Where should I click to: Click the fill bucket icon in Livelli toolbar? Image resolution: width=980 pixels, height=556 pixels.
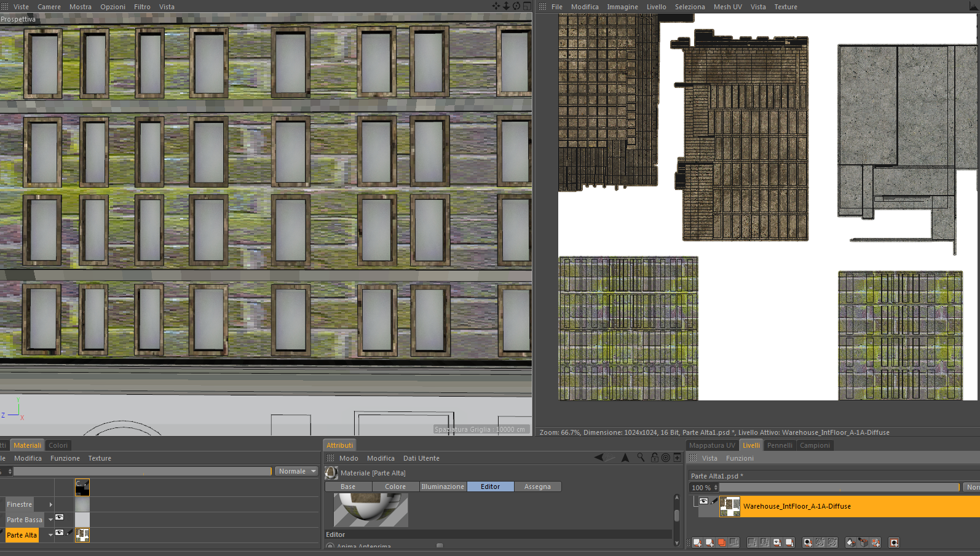pyautogui.click(x=851, y=542)
